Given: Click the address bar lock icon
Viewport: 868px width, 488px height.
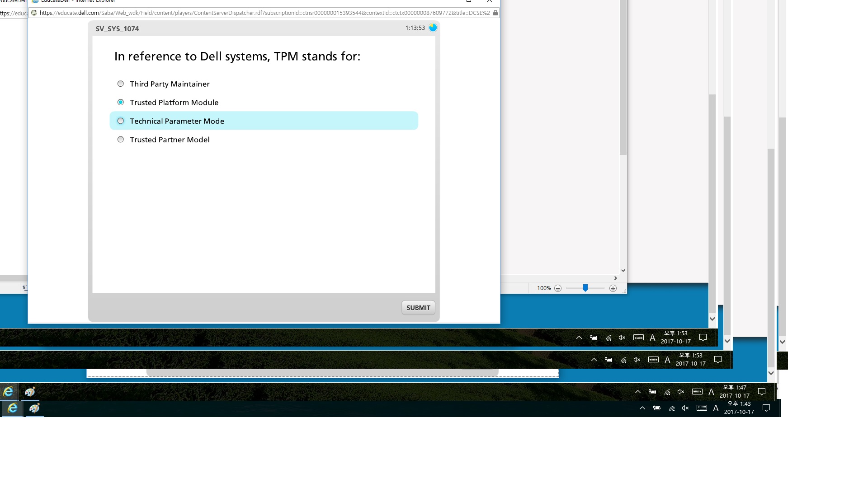Looking at the screenshot, I should [495, 13].
